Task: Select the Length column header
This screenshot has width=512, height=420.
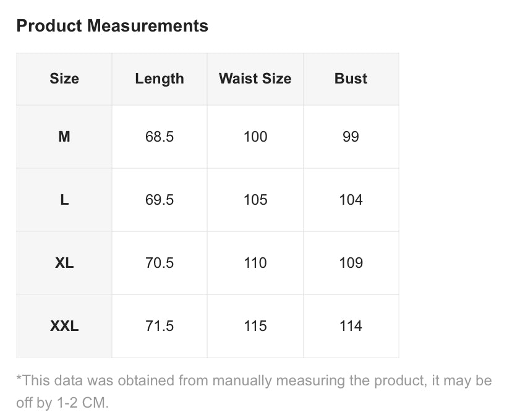Action: [x=160, y=79]
